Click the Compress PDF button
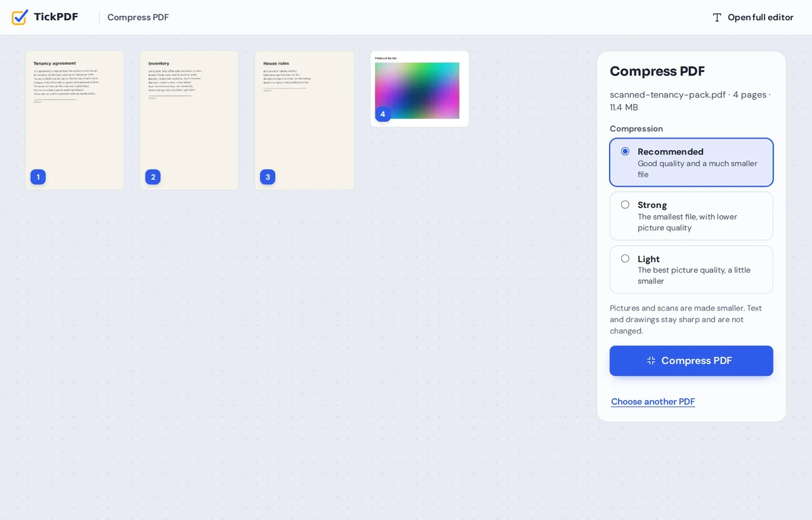This screenshot has width=812, height=520. point(691,361)
